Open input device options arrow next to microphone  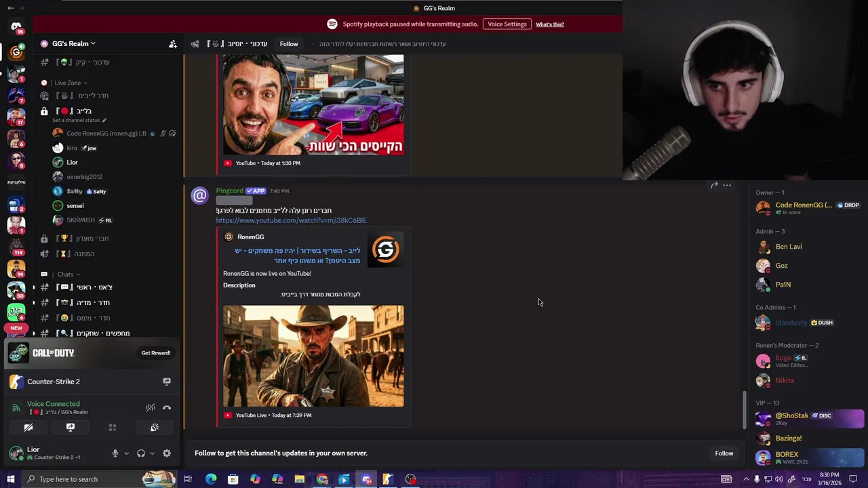click(x=126, y=453)
